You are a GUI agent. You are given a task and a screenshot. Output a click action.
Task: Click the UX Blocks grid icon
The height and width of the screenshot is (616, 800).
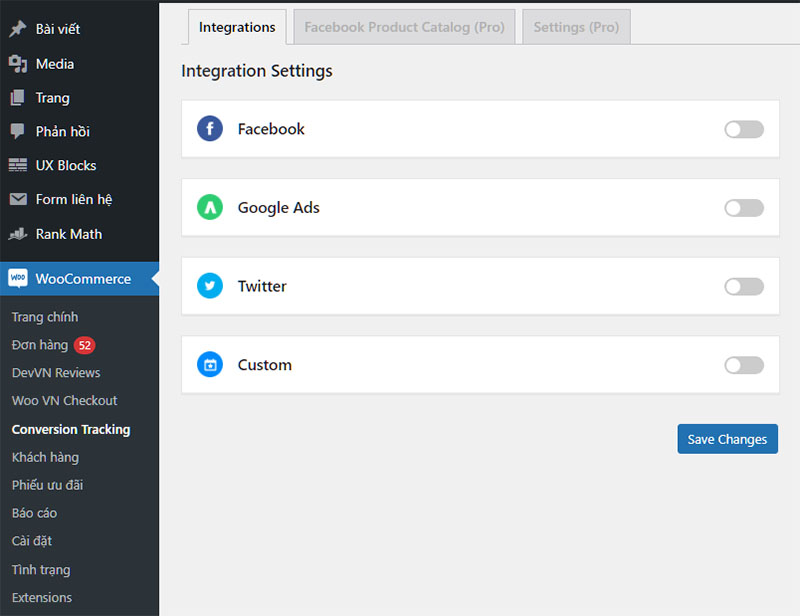pos(18,165)
